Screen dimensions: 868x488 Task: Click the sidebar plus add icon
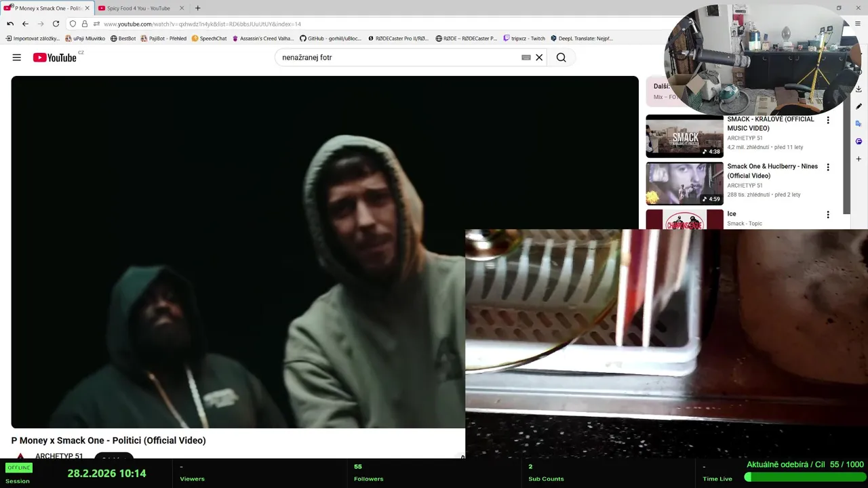pyautogui.click(x=859, y=159)
